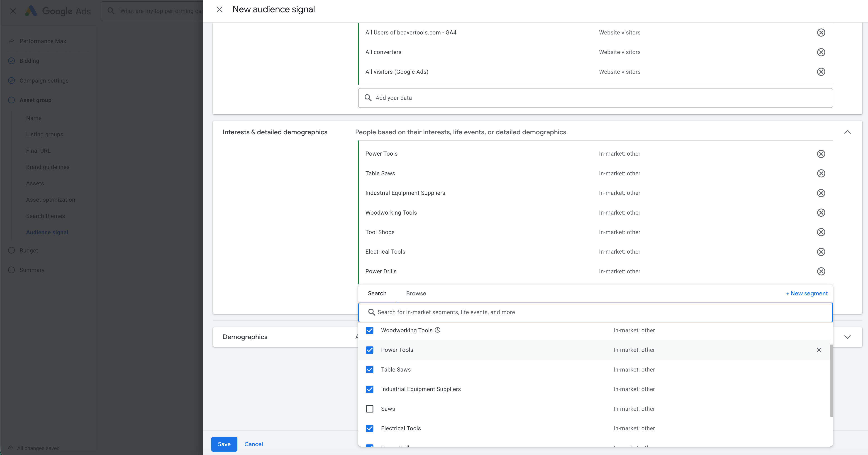Image resolution: width=868 pixels, height=455 pixels.
Task: Remove Woodworking Tools from selected interests
Action: tap(821, 213)
